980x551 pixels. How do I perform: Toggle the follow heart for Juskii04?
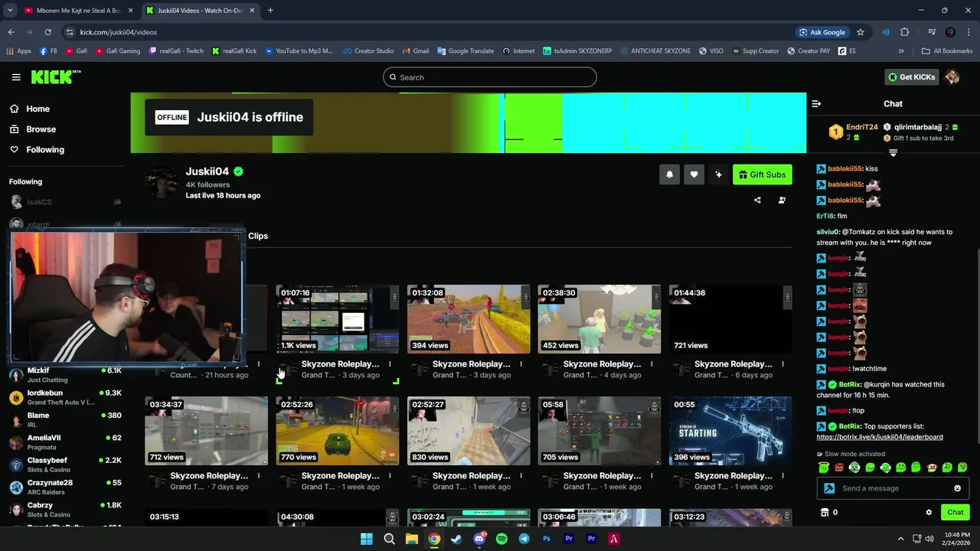click(694, 174)
